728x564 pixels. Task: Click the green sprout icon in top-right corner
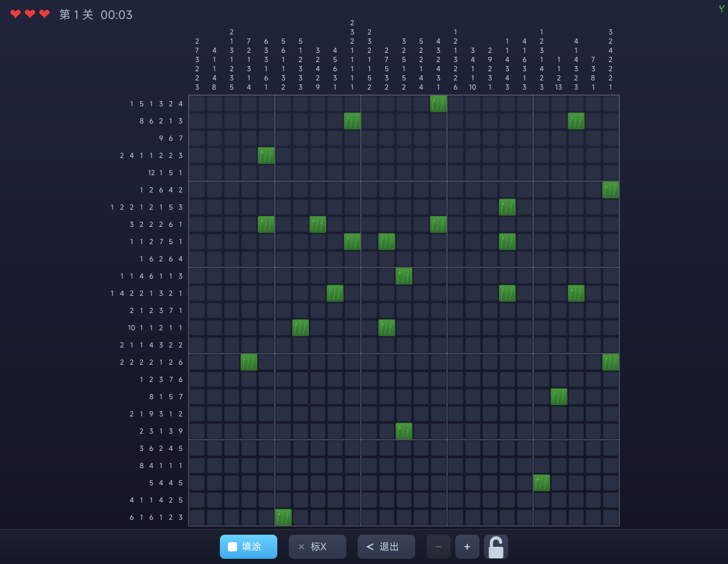pos(721,9)
